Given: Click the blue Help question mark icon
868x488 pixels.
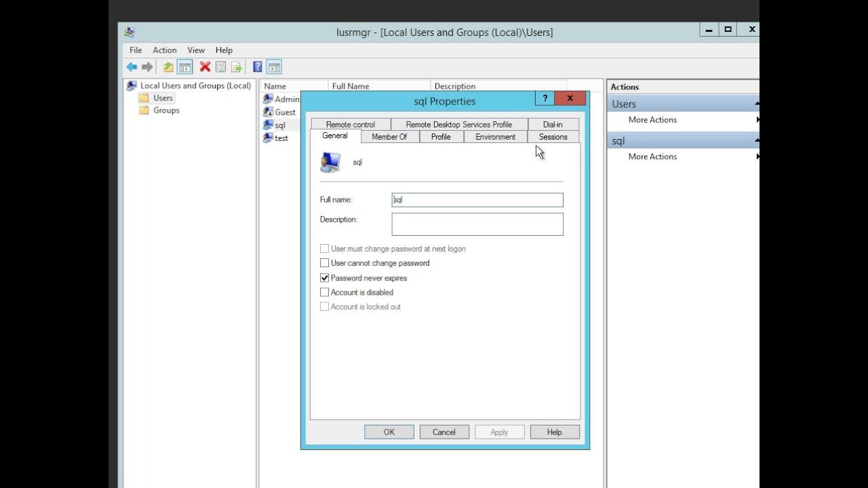Looking at the screenshot, I should (x=258, y=67).
